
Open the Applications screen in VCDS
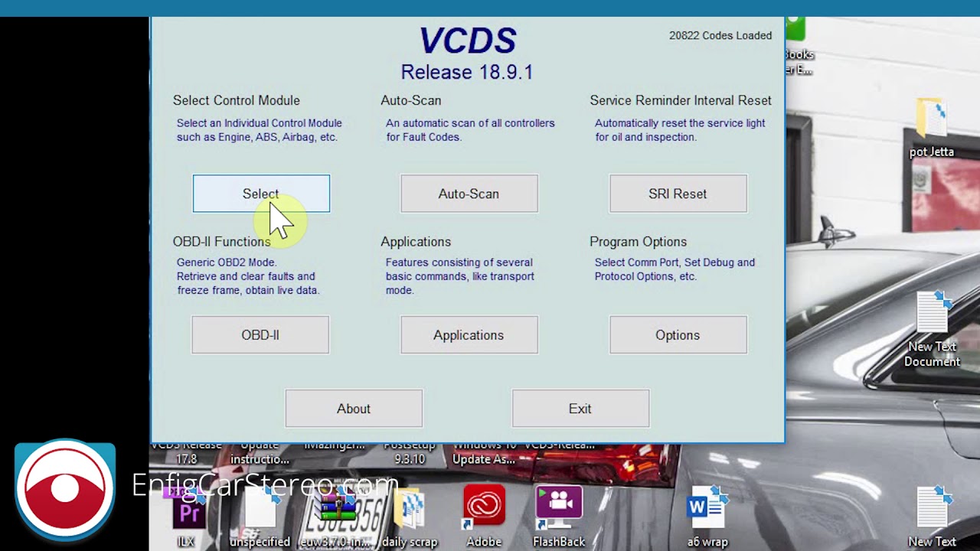pos(469,335)
